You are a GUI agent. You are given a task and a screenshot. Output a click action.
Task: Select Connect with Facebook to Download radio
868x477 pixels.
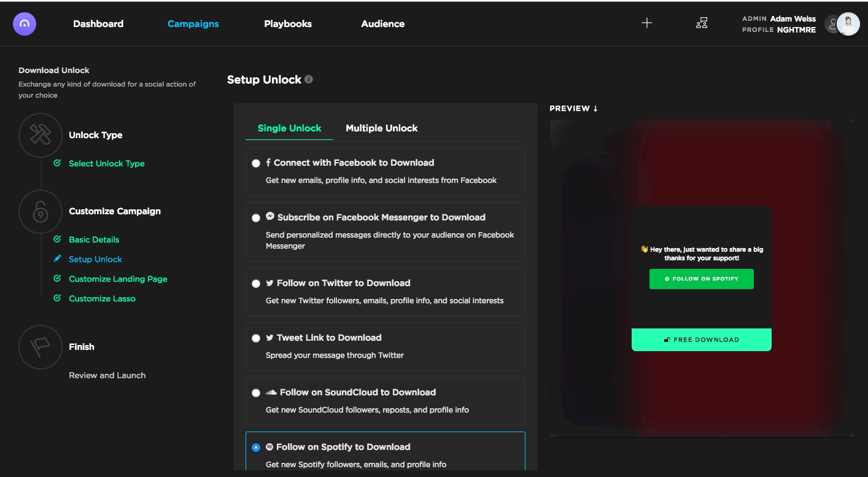pyautogui.click(x=256, y=163)
